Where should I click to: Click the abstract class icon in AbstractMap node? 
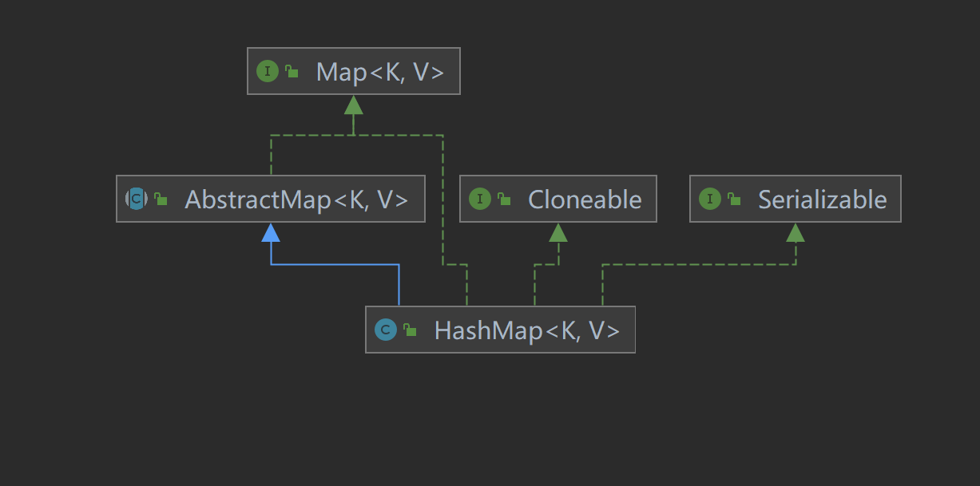pyautogui.click(x=137, y=199)
